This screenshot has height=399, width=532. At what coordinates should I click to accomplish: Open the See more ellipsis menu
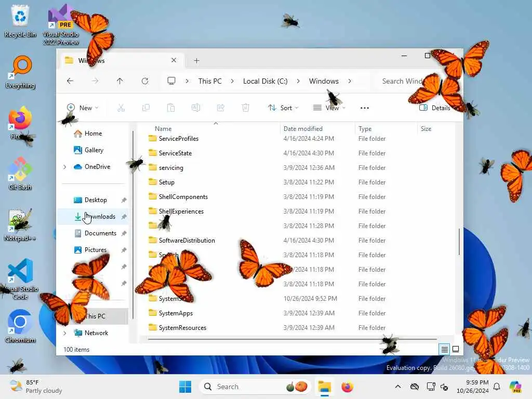(364, 108)
